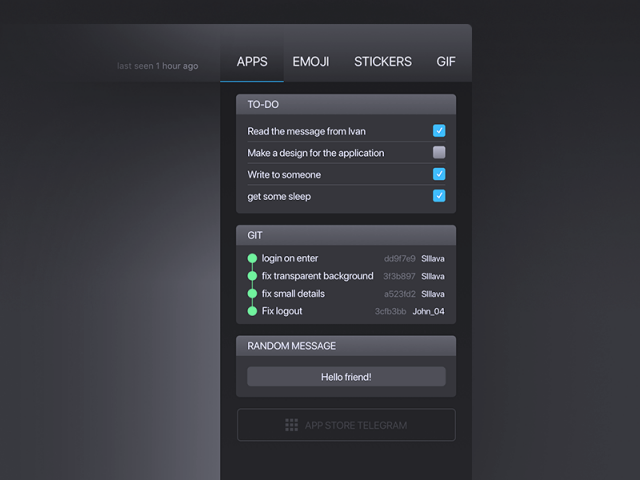
Task: Click author John_04 on Fix logout
Action: [x=428, y=311]
